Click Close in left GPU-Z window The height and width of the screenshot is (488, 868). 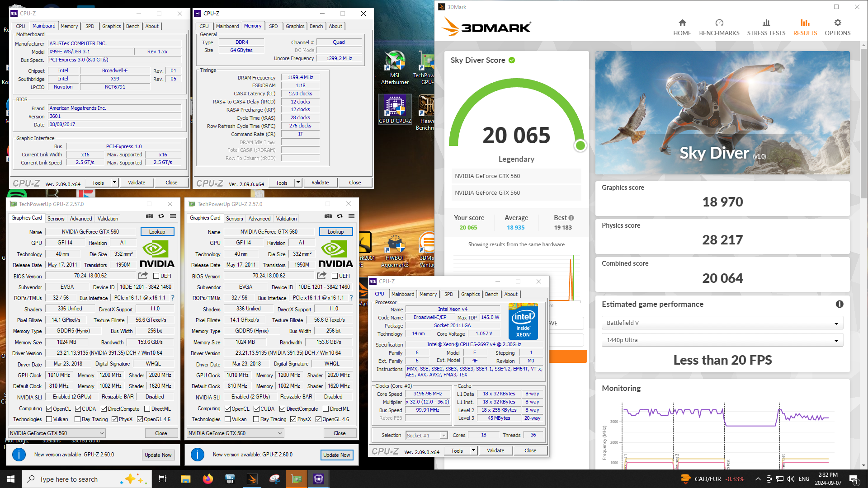(161, 433)
